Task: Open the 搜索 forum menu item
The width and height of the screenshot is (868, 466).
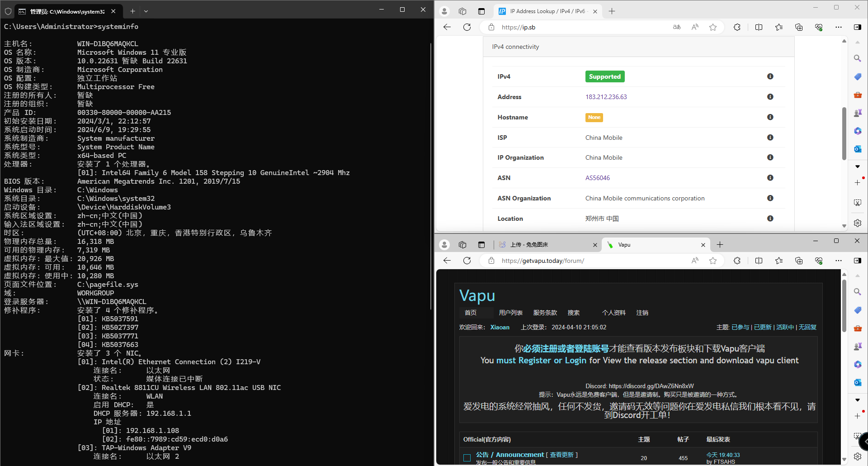Action: pos(574,313)
